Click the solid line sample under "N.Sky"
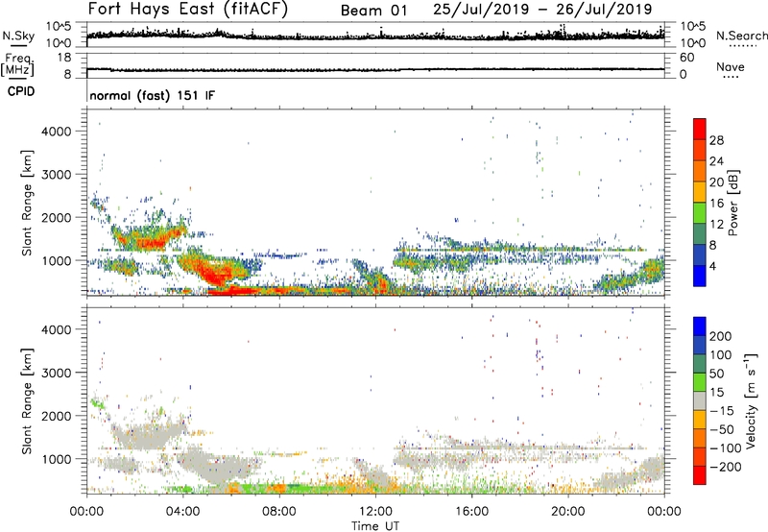This screenshot has width=768, height=532. 18,45
